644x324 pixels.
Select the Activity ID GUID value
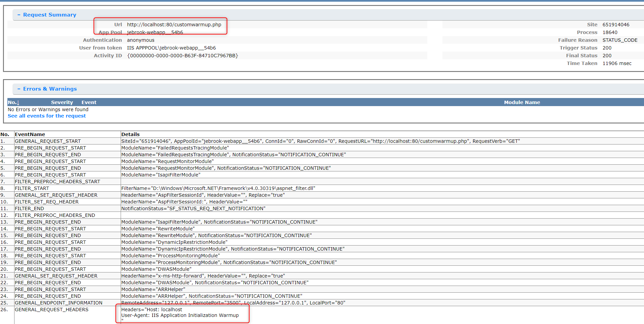point(182,56)
